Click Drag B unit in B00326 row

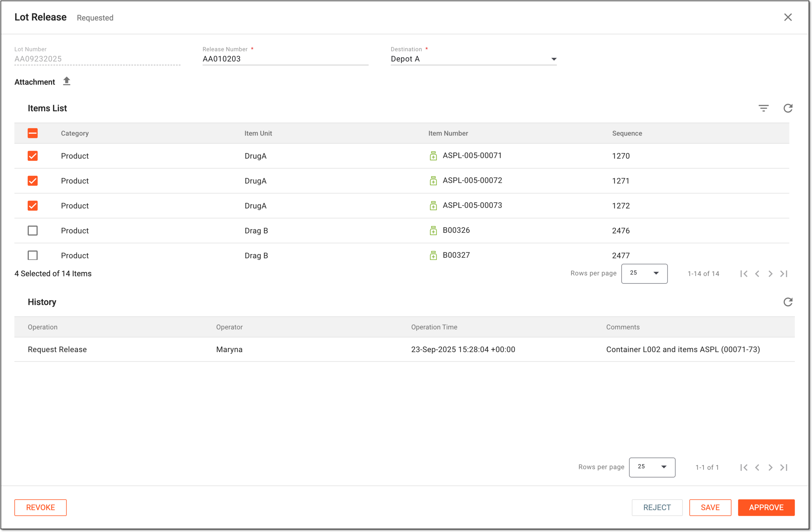tap(256, 231)
